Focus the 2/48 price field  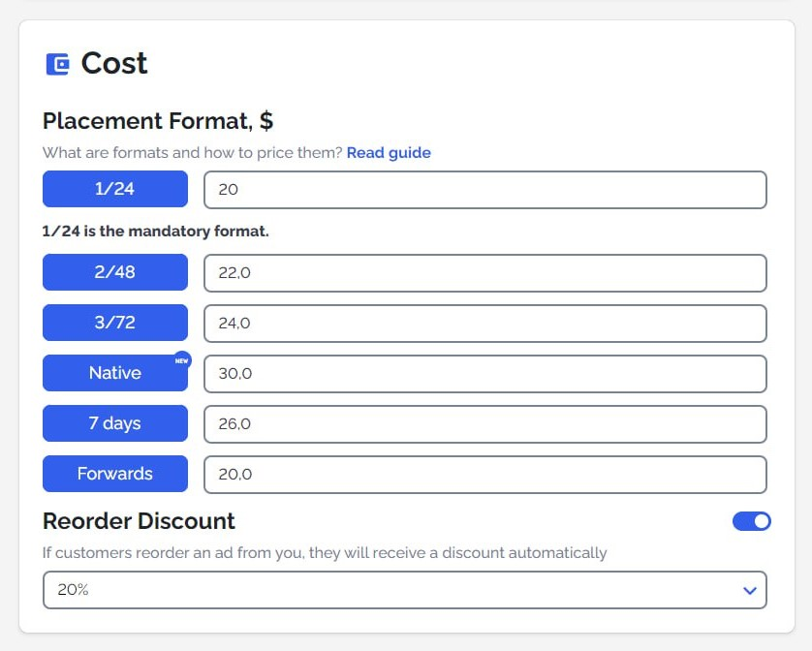[x=485, y=273]
